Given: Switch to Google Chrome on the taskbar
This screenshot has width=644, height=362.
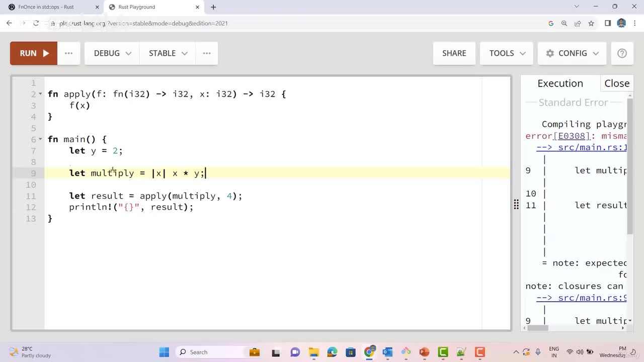Looking at the screenshot, I should click(x=369, y=352).
